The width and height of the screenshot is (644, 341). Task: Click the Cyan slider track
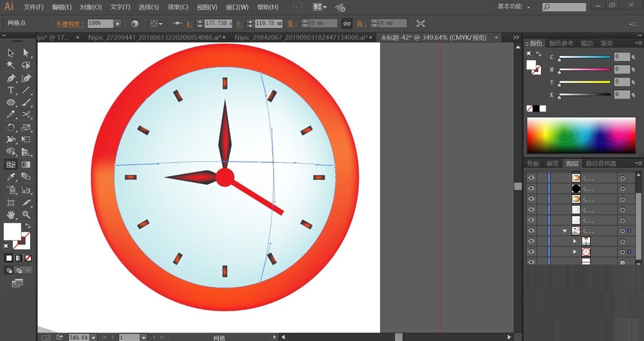(x=585, y=57)
